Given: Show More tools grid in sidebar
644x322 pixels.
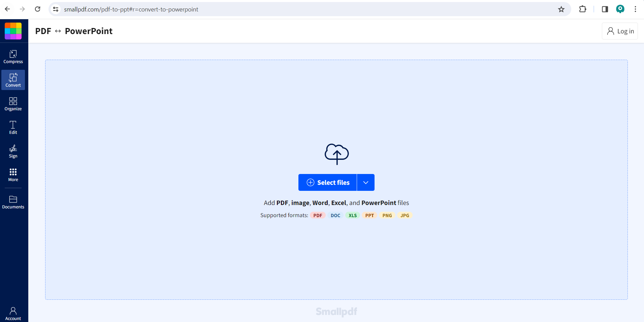Looking at the screenshot, I should [13, 175].
